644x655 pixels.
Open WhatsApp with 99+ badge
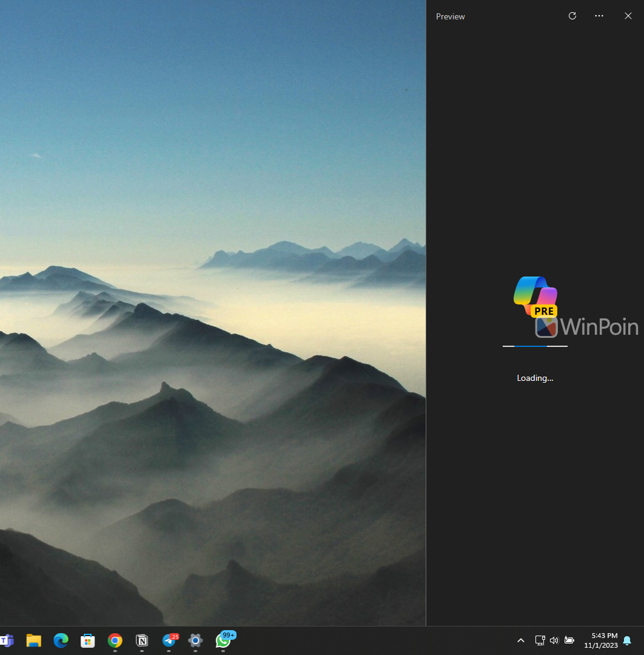click(x=223, y=640)
